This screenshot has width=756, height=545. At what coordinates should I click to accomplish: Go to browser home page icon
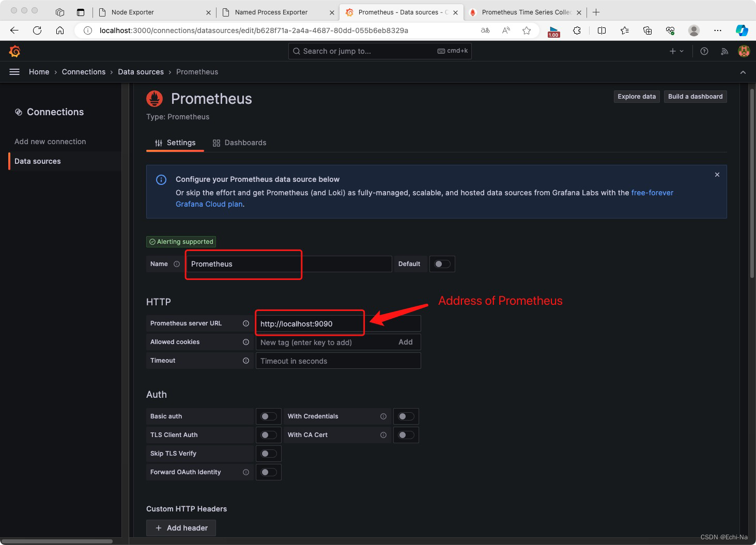(60, 30)
